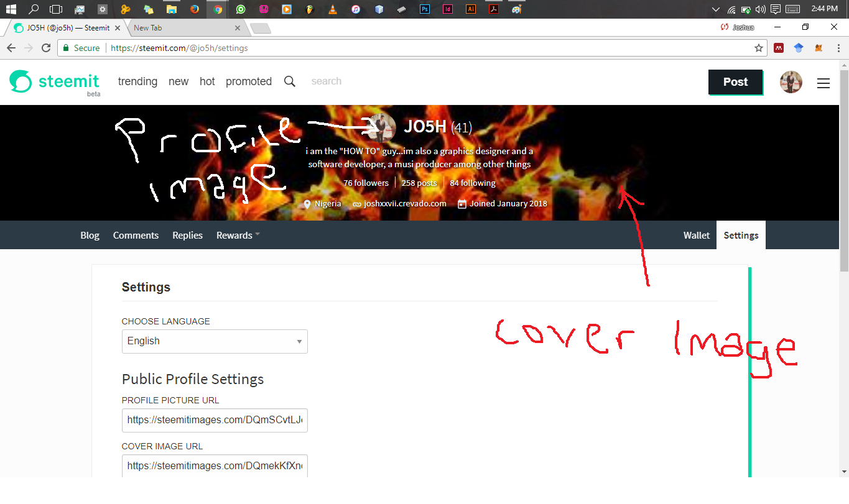Screen dimensions: 849x504
Task: Click the search magnifier icon on Steemit
Action: (290, 81)
